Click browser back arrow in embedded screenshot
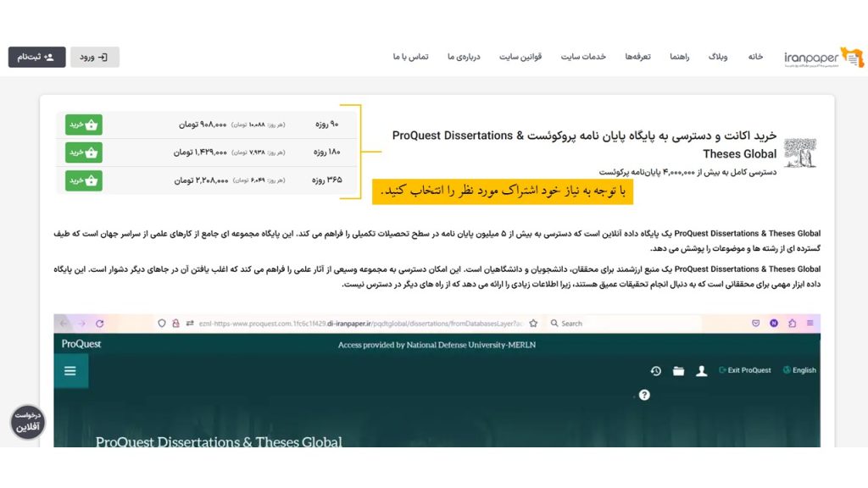This screenshot has width=868, height=488. click(64, 323)
